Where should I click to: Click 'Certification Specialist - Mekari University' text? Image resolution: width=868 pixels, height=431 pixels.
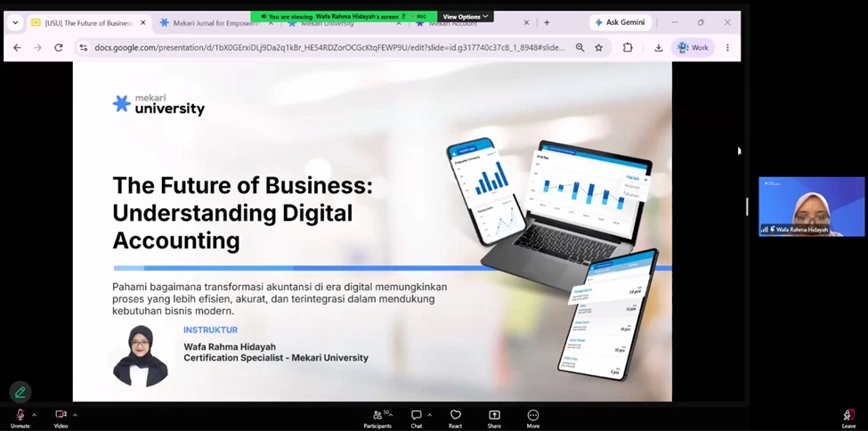tap(276, 358)
